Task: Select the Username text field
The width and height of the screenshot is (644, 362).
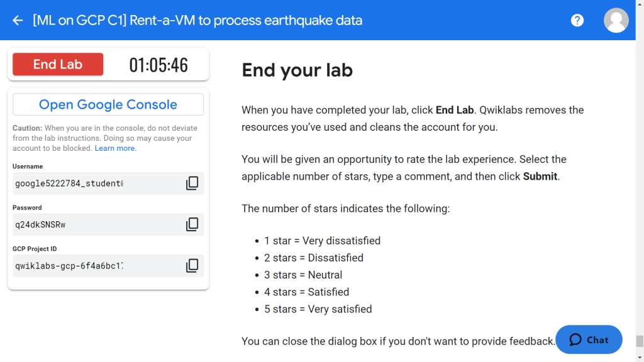Action: tap(94, 184)
